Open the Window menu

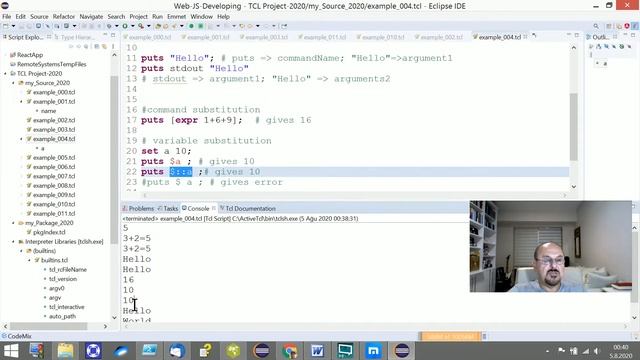coord(202,17)
